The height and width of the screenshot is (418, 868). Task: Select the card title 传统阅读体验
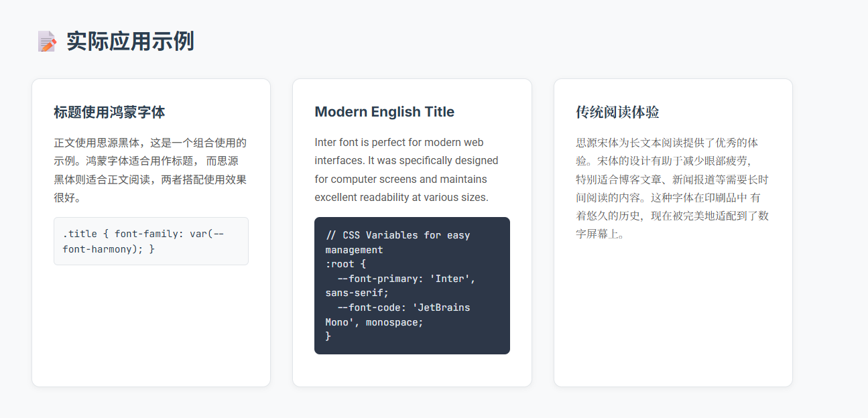click(x=617, y=112)
